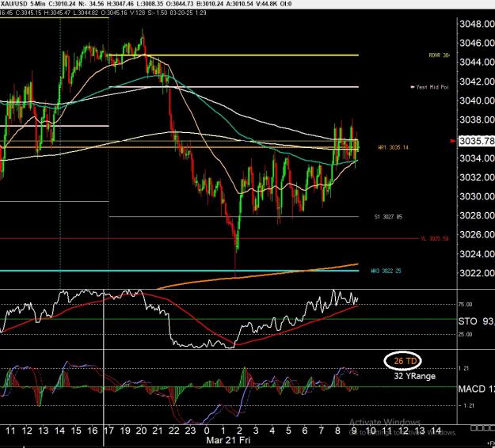Click the L:3008.35 header value
The width and height of the screenshot is (495, 448).
(x=151, y=4)
